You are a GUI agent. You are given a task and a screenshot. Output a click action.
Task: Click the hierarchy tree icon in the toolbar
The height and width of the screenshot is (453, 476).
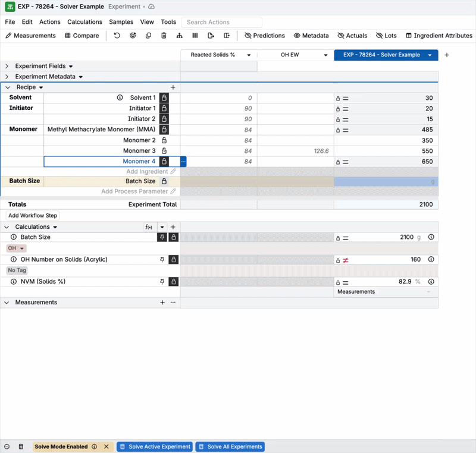point(180,36)
